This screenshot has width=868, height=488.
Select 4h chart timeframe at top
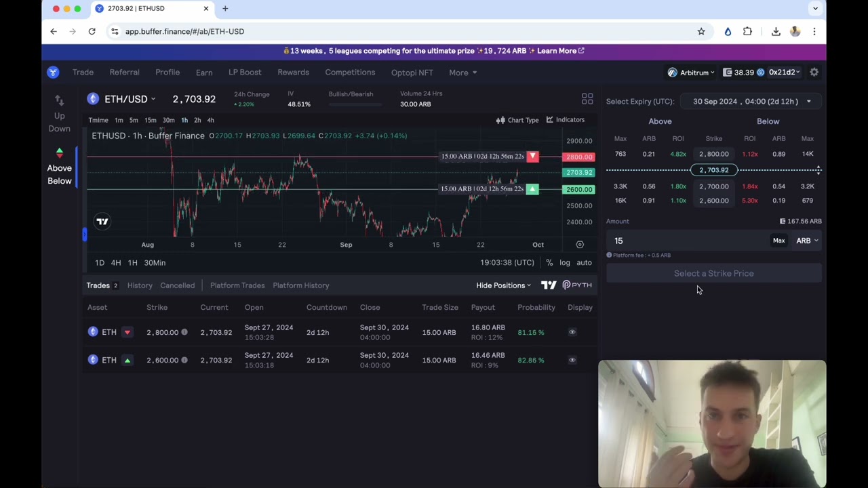pyautogui.click(x=210, y=120)
